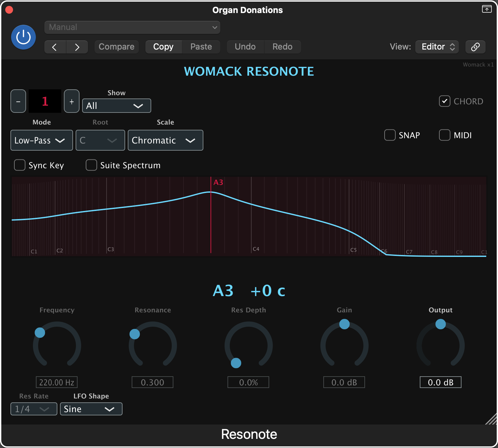Screen dimensions: 498x448
Task: Click the Copy button
Action: 163,47
